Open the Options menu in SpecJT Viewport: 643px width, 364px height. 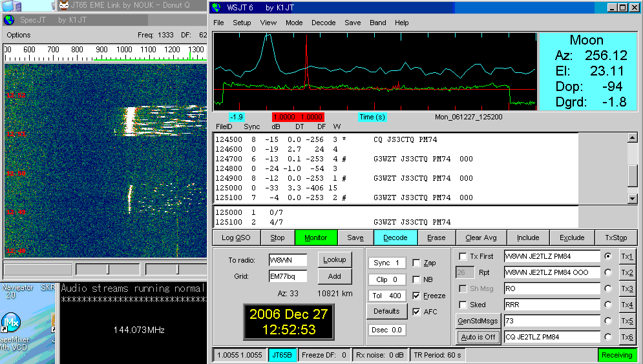tap(19, 35)
